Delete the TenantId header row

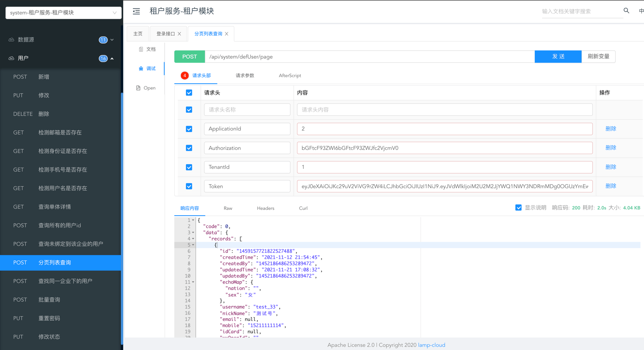610,167
